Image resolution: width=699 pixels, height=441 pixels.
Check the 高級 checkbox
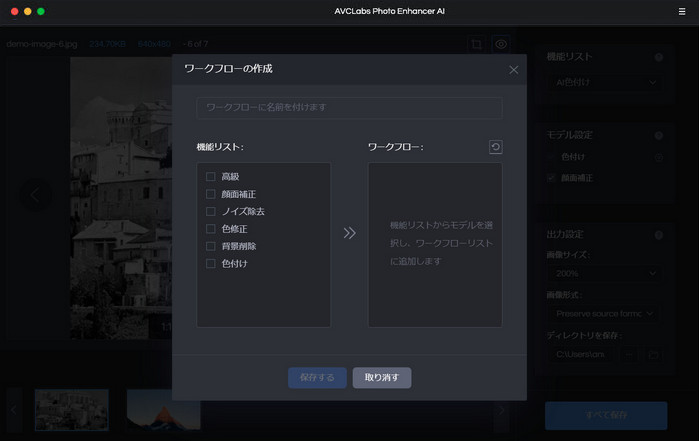click(x=210, y=177)
